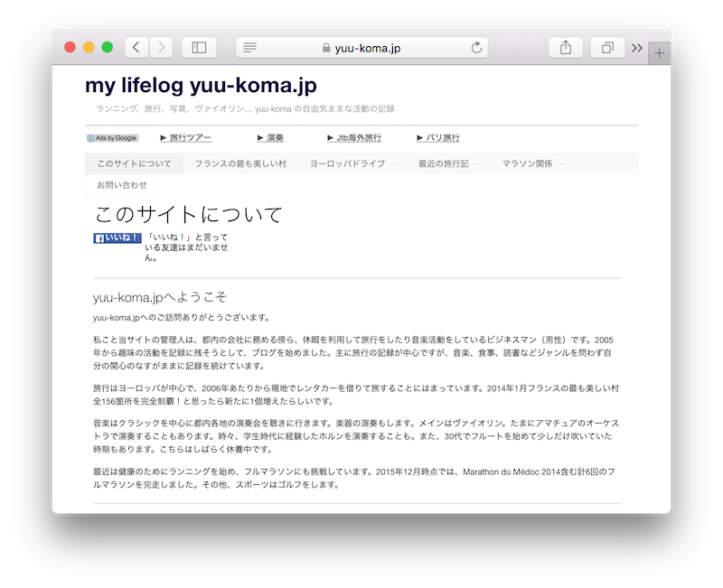Show all tabs overview icon
The image size is (723, 588).
607,48
